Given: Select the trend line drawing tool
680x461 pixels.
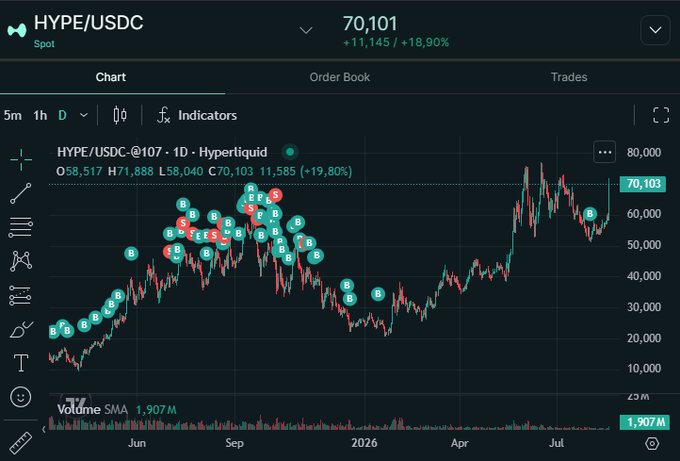Looking at the screenshot, I should [x=20, y=193].
